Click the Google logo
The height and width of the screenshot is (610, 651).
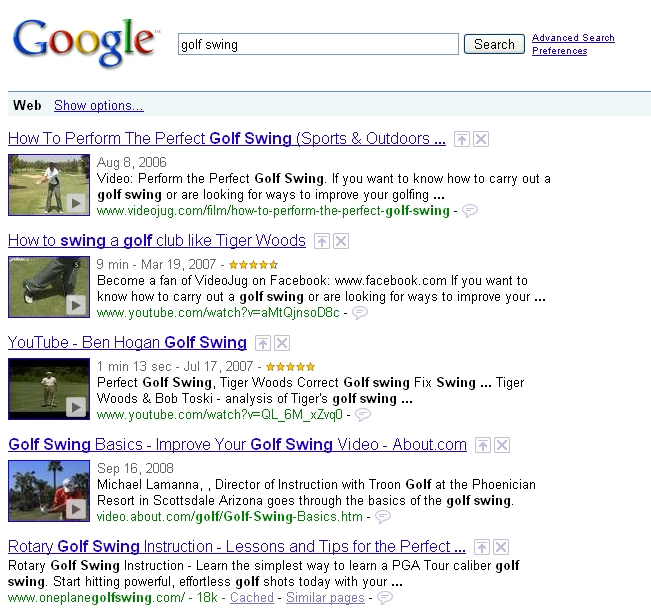click(x=84, y=43)
